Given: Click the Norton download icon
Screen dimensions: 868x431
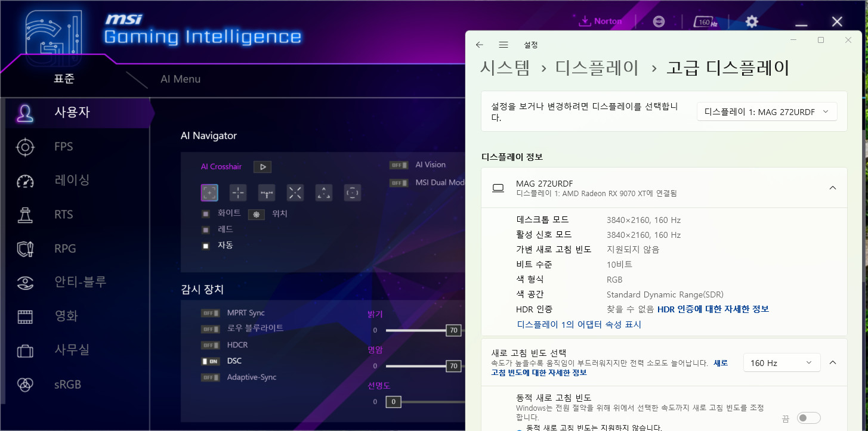Looking at the screenshot, I should tap(584, 21).
